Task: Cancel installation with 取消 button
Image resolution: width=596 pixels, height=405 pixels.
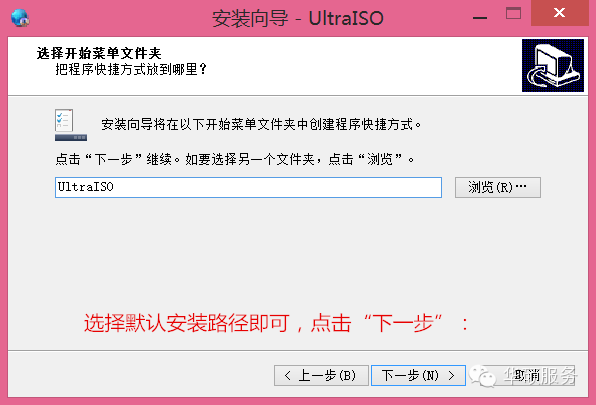Action: coord(528,376)
